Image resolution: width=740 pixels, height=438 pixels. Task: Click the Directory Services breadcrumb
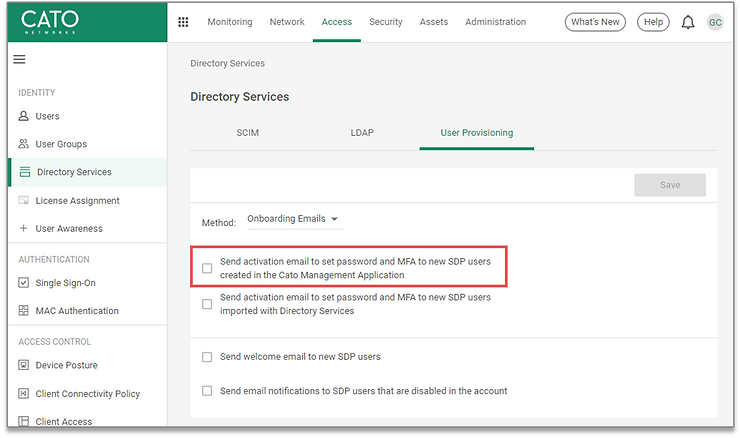[227, 63]
